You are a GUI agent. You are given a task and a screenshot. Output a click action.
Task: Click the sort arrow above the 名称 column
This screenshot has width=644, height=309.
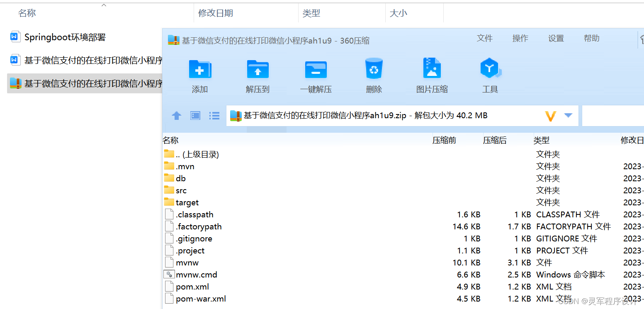coord(103,5)
